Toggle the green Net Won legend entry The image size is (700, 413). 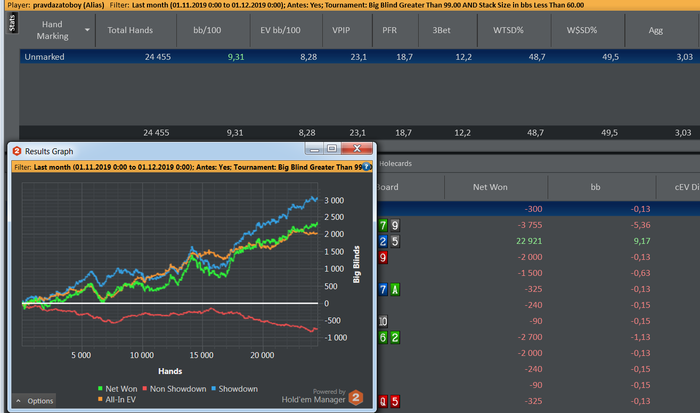click(x=117, y=389)
